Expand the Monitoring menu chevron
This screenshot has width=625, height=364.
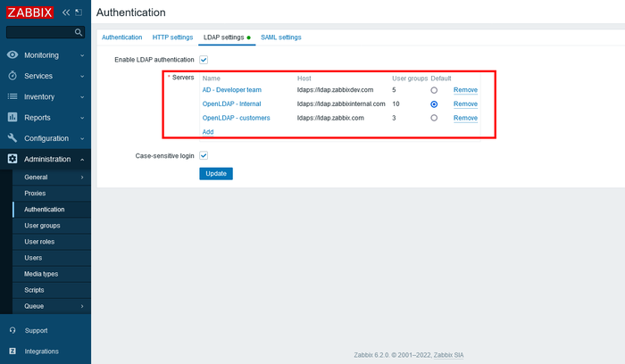pyautogui.click(x=82, y=55)
